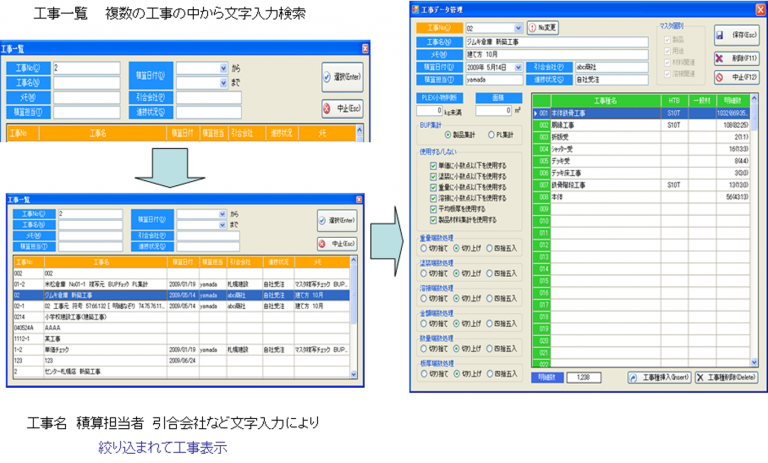Click the orange 工事No label in 工事データ管理
Image resolution: width=768 pixels, height=463 pixels.
[439, 28]
